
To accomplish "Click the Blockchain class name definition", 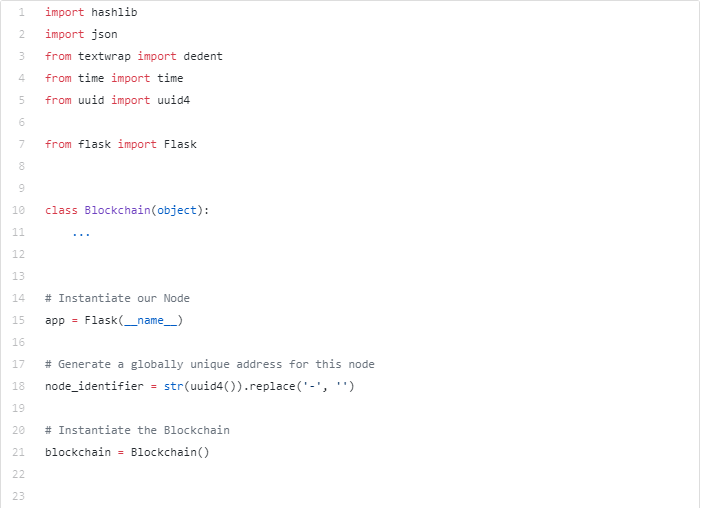I will pyautogui.click(x=117, y=210).
